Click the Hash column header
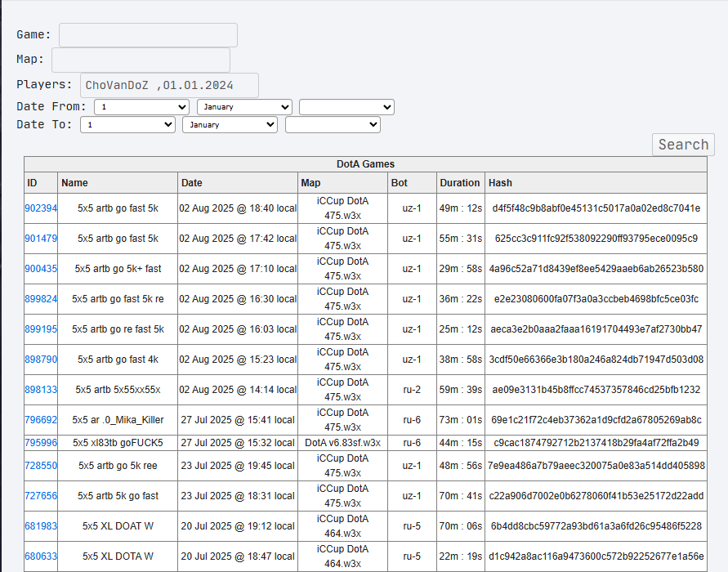Image resolution: width=728 pixels, height=572 pixels. 596,183
